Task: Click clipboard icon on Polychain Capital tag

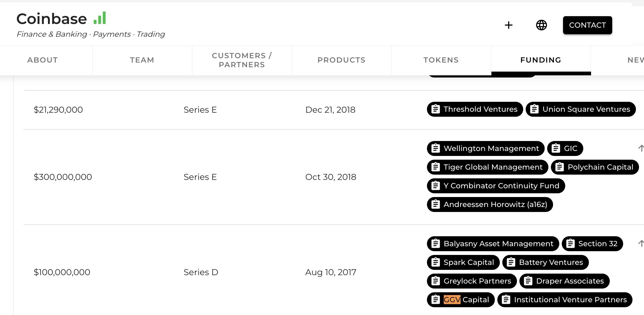Action: [x=560, y=167]
